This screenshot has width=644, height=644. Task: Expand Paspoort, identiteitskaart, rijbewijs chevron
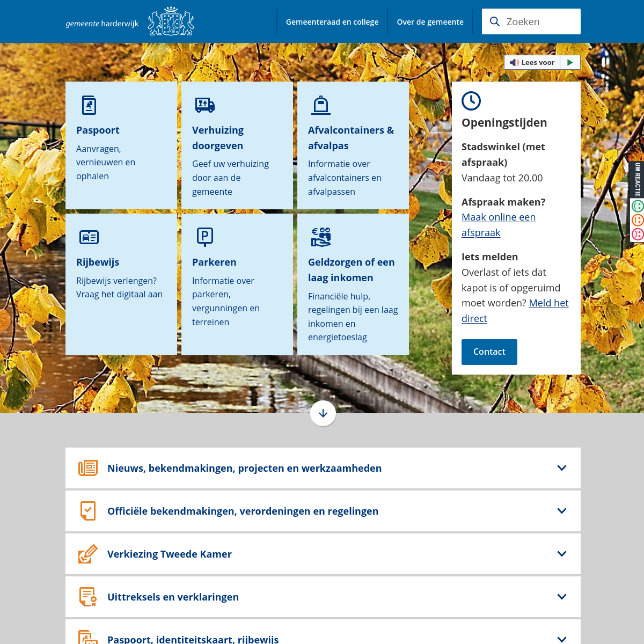[x=562, y=639]
